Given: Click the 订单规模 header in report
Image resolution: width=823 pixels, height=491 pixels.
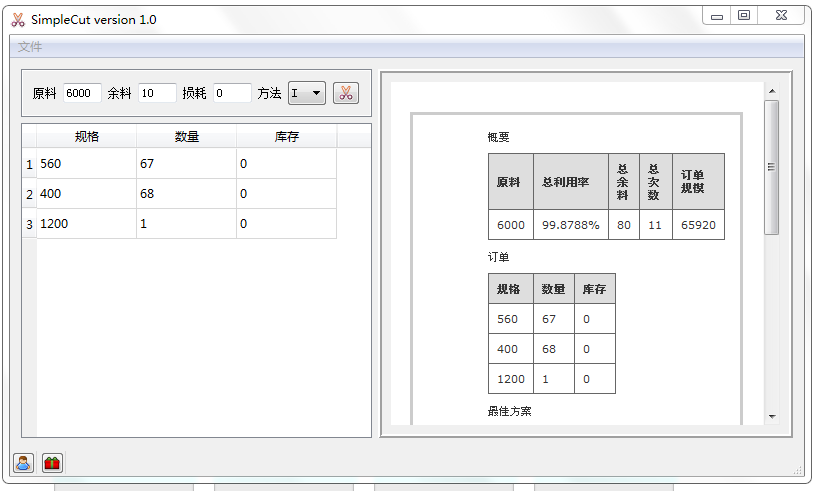Looking at the screenshot, I should pyautogui.click(x=698, y=182).
